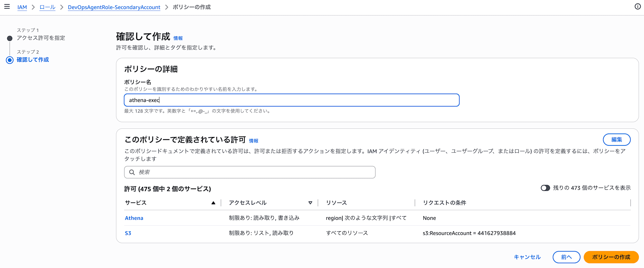Sort by アクセスレベル column arrow
Screen dimensions: 644x268
(310, 203)
